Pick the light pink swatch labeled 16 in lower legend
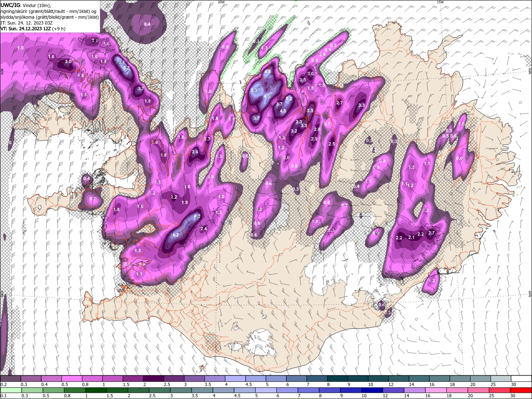This screenshot has width=532, height=399. click(x=436, y=390)
